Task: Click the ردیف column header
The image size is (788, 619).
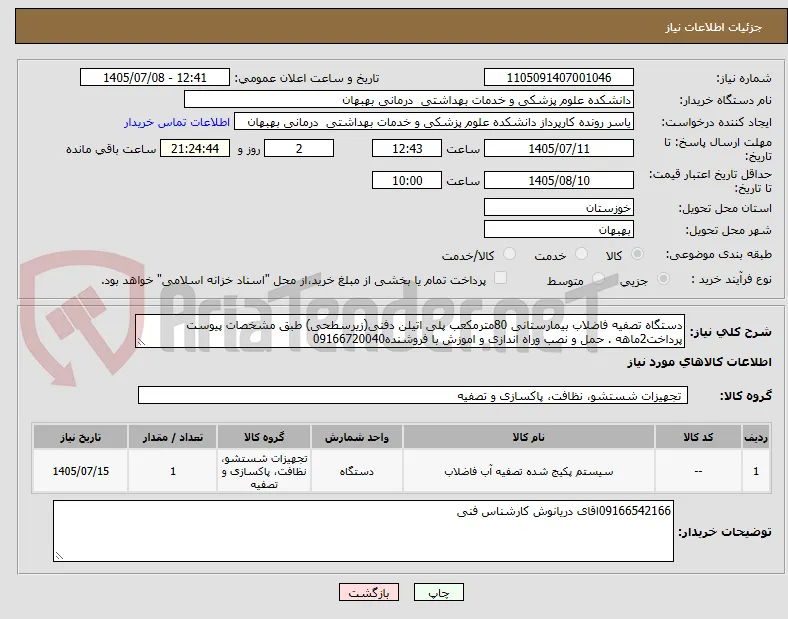Action: [x=756, y=437]
